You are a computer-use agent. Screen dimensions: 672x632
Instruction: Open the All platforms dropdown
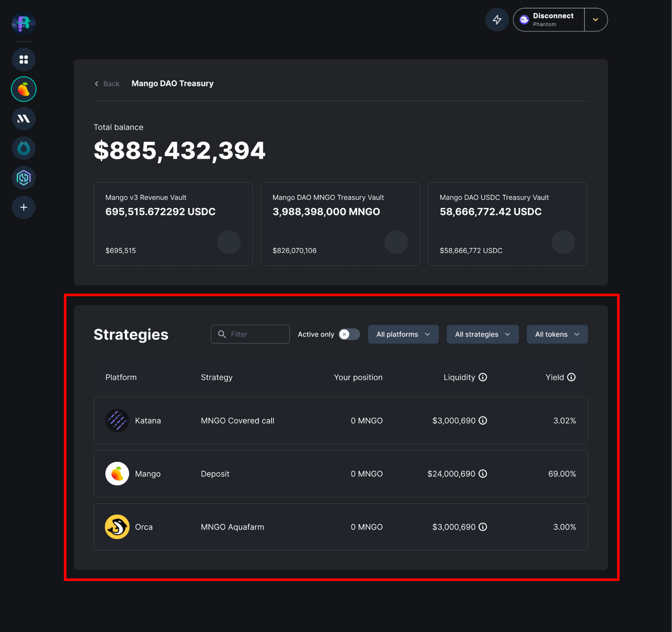coord(403,334)
